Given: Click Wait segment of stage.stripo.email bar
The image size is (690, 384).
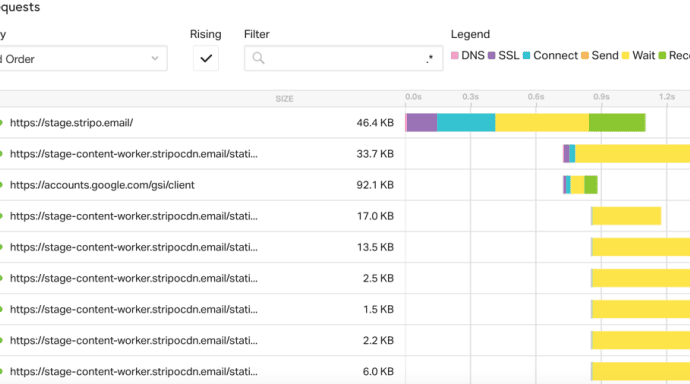Looking at the screenshot, I should 542,123.
